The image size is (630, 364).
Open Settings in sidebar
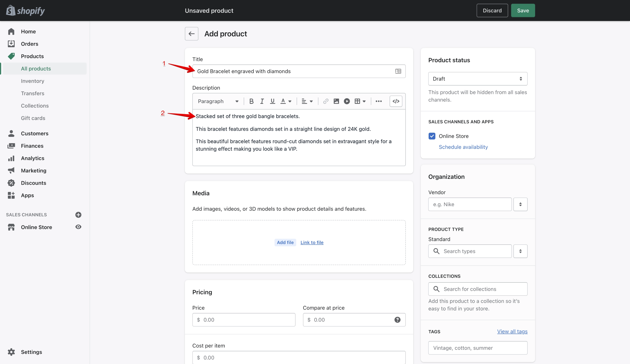coord(31,352)
